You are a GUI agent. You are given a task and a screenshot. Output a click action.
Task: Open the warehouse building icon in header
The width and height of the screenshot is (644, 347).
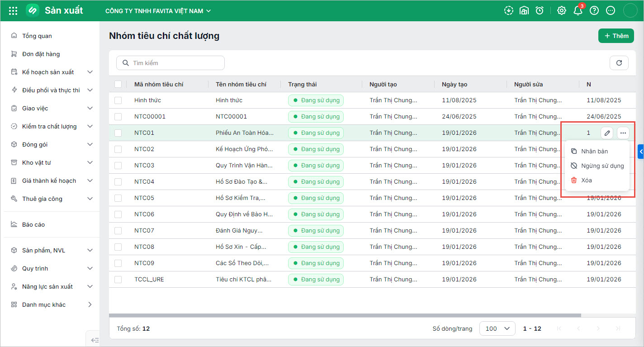coord(524,10)
